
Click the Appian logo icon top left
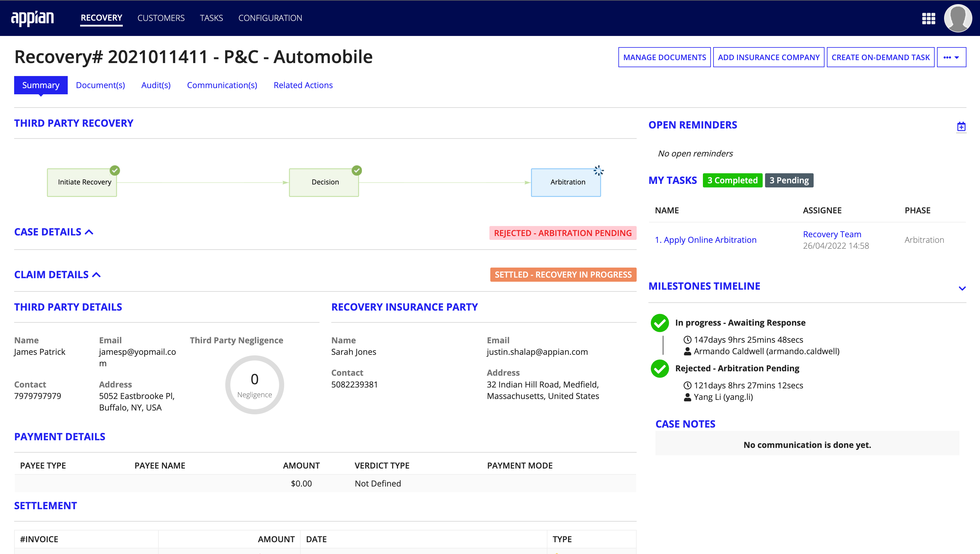tap(34, 18)
